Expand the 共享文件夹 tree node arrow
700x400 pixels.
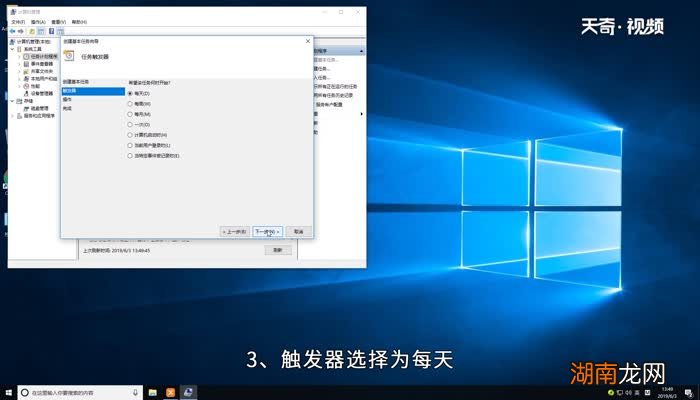[x=19, y=71]
